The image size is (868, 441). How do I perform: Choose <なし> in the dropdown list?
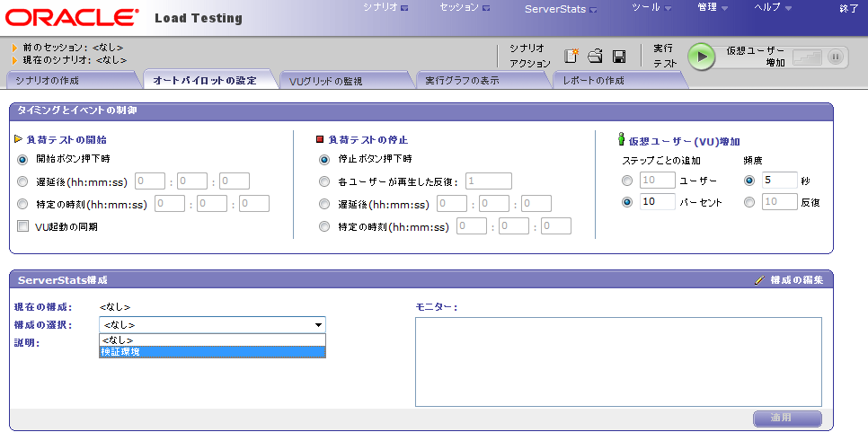point(213,340)
